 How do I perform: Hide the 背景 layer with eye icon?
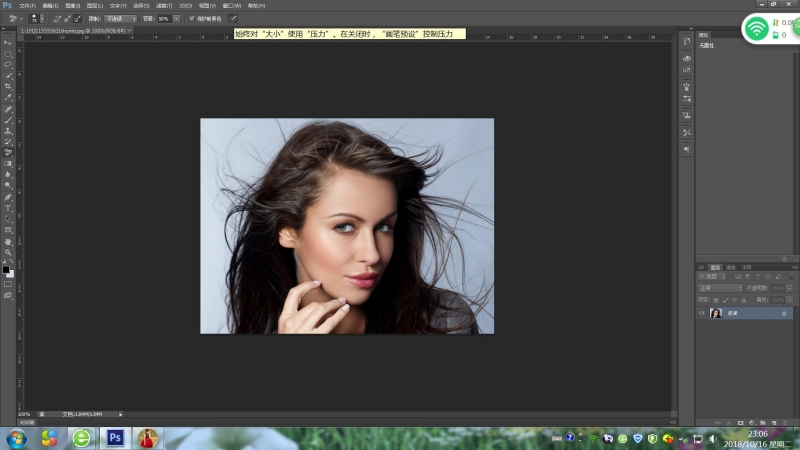coord(701,313)
